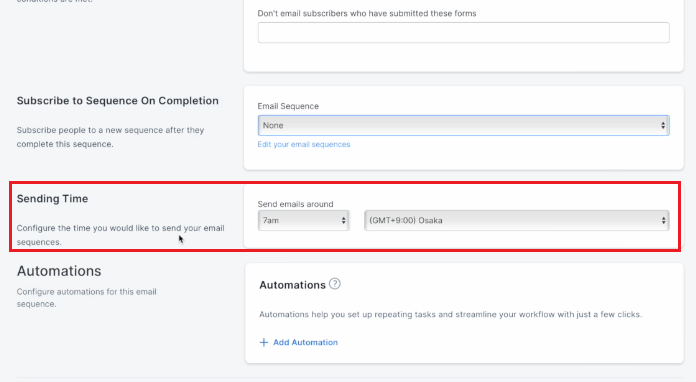Click the Configure the time description text
This screenshot has height=382, width=696.
point(120,235)
